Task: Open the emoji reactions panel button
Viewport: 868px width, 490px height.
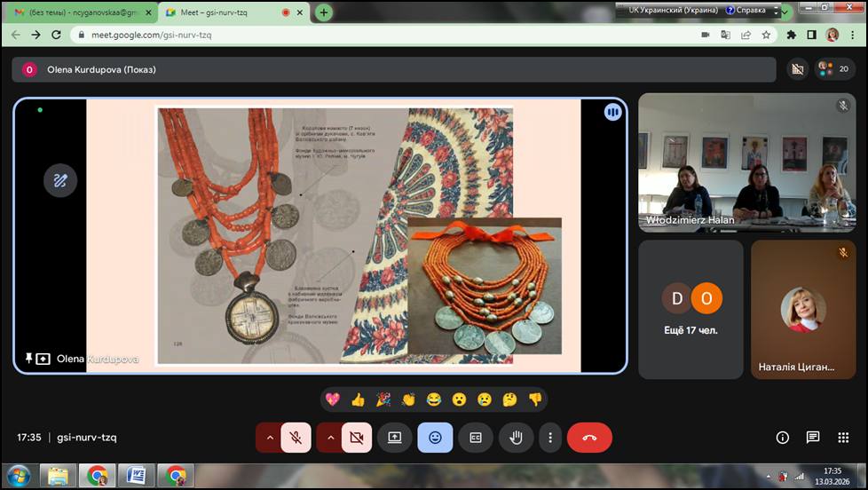Action: point(435,438)
